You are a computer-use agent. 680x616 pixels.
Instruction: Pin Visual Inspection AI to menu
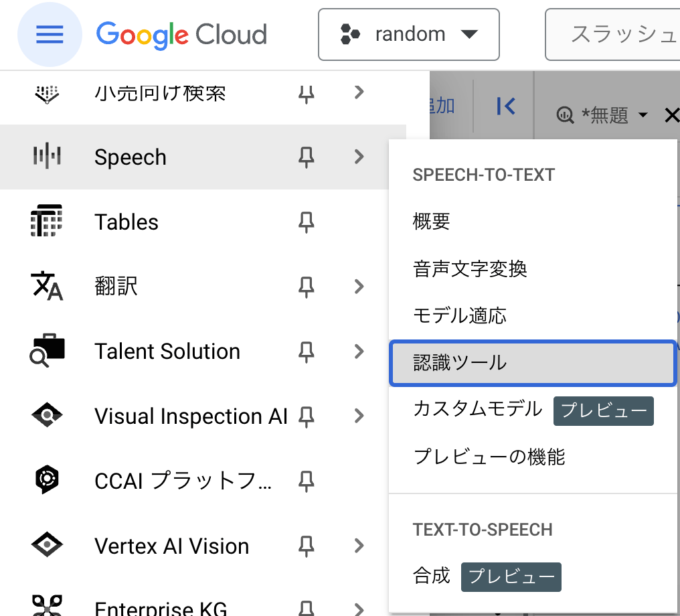306,416
